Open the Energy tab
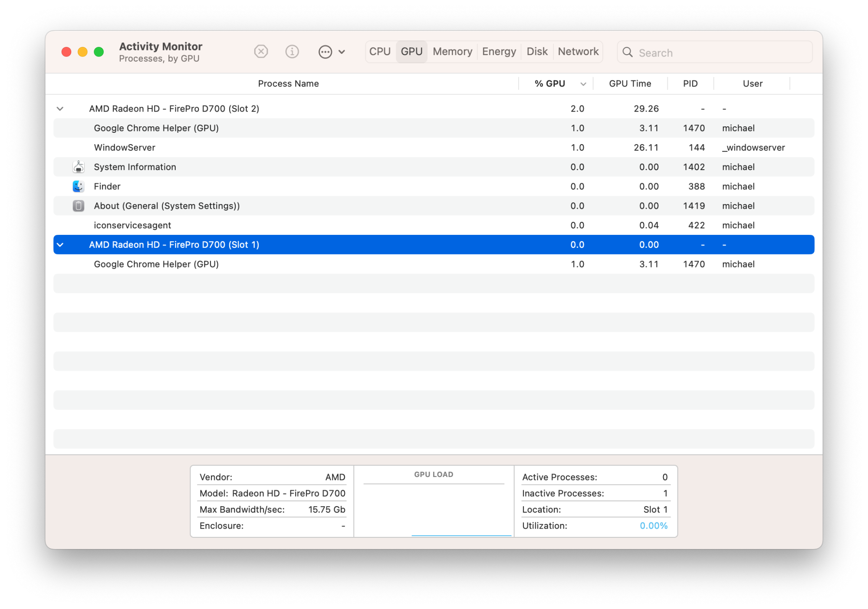This screenshot has width=868, height=609. click(x=499, y=52)
